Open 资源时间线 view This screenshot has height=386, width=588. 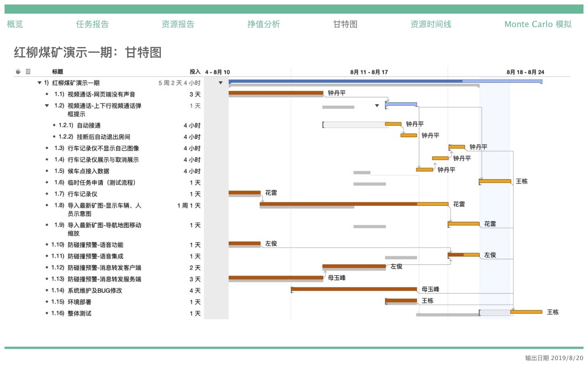tap(431, 24)
